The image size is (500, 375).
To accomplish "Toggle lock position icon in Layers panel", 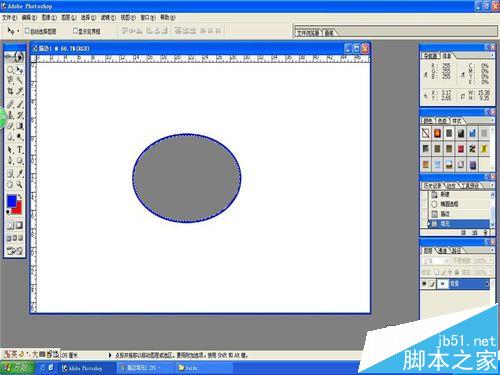I will pyautogui.click(x=450, y=272).
